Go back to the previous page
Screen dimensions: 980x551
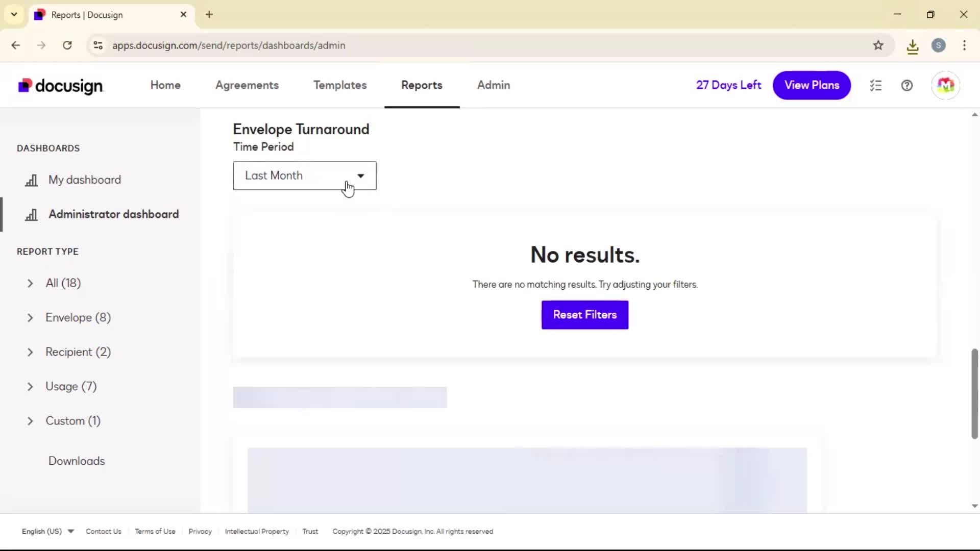coord(16,45)
